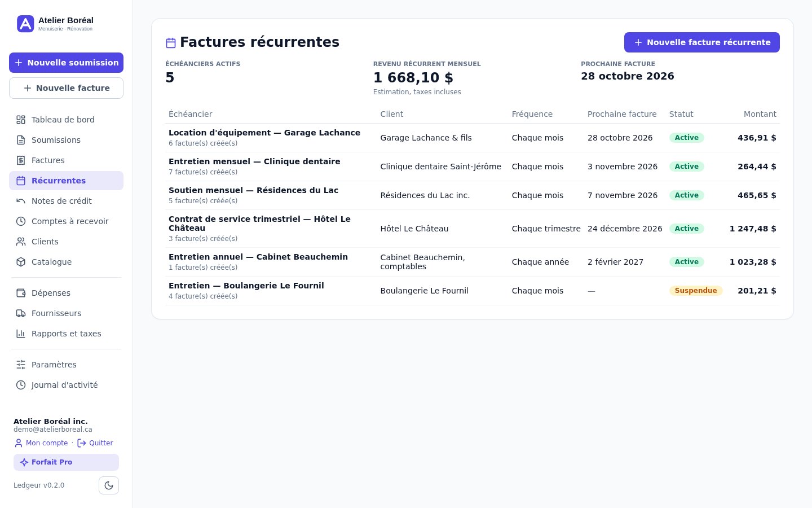Click the Fournisseurs truck icon
This screenshot has width=812, height=508.
tap(21, 313)
